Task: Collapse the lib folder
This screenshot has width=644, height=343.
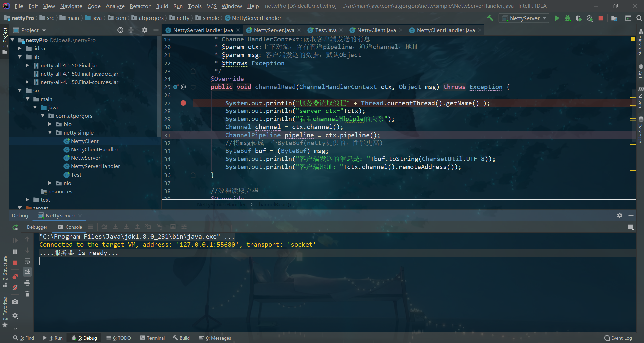Action: [20, 57]
